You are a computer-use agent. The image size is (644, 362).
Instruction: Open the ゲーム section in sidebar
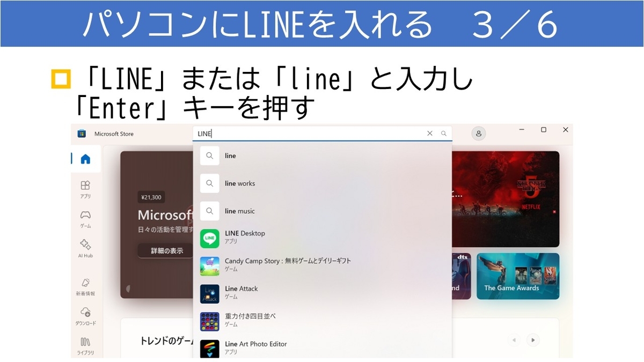tap(85, 219)
